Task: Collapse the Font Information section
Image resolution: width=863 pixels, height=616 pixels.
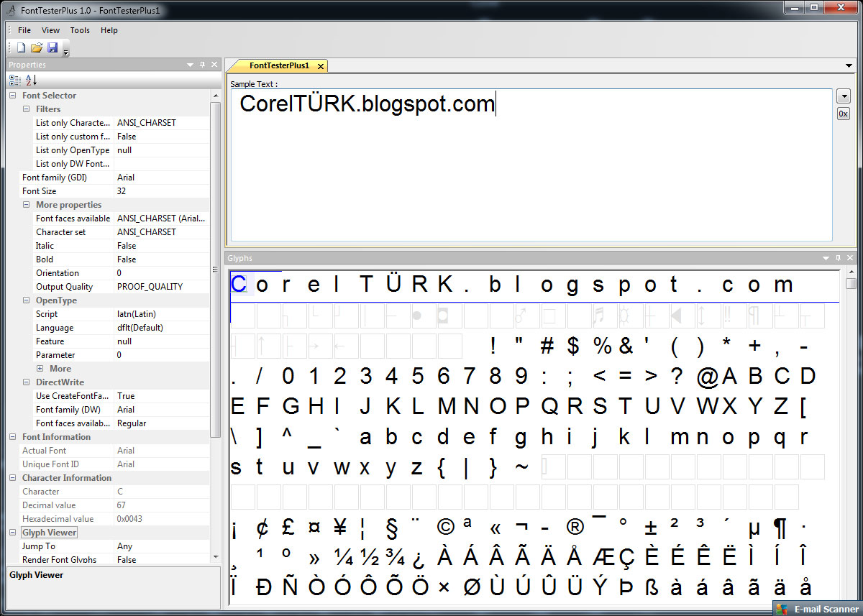Action: [x=13, y=437]
